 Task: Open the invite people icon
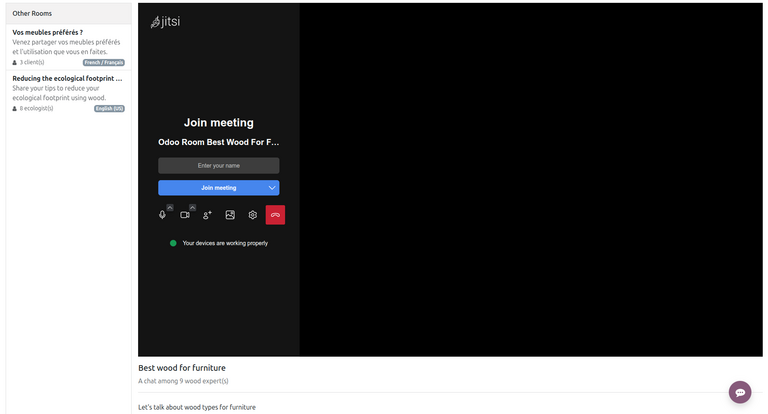[x=207, y=215]
